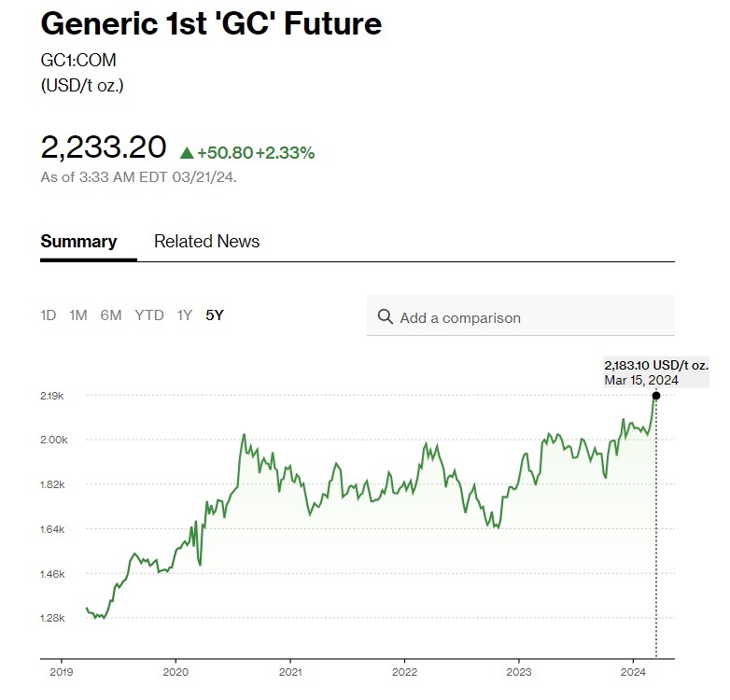
Task: Choose the 6M chart range
Action: (111, 315)
